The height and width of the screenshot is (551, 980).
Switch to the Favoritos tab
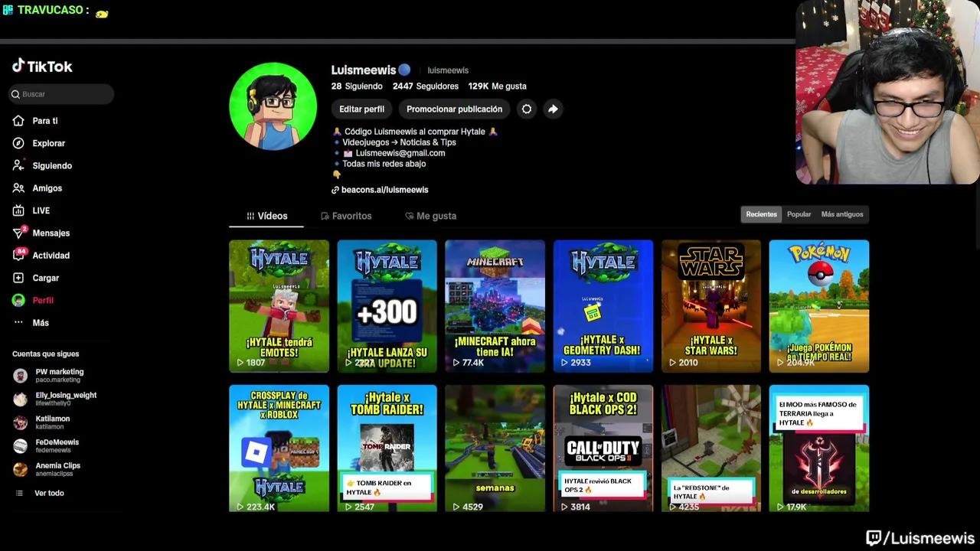click(346, 216)
